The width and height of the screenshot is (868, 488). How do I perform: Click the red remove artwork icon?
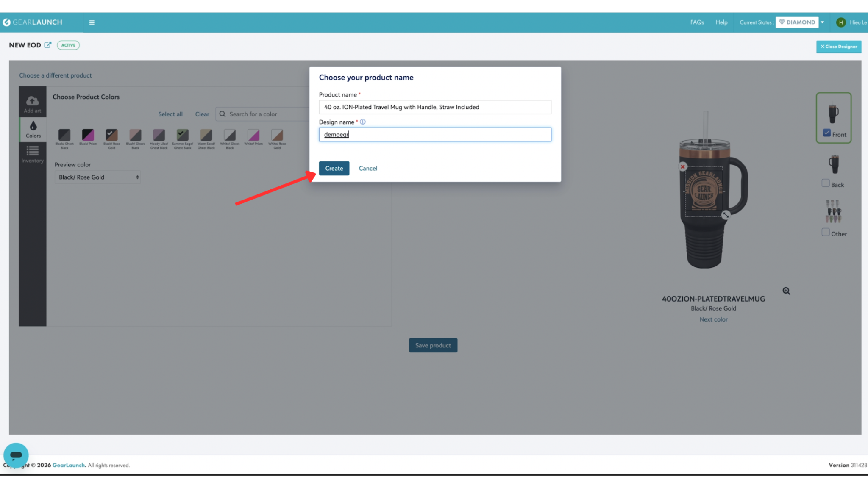pyautogui.click(x=682, y=167)
